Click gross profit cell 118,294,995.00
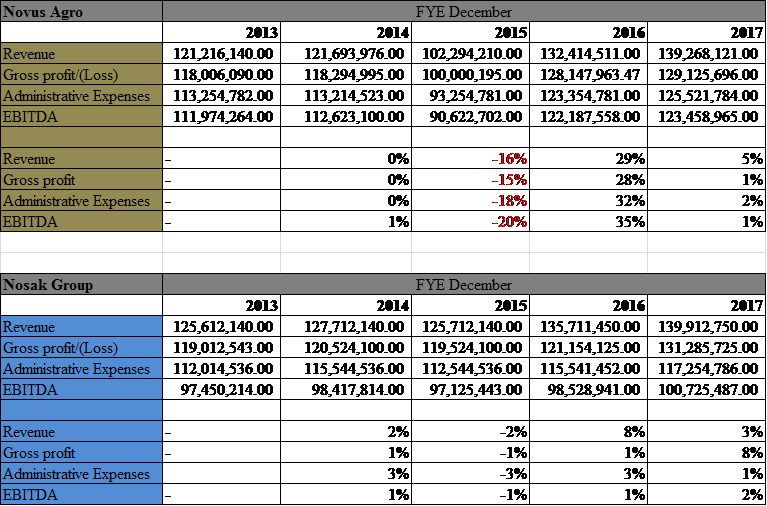This screenshot has width=767, height=506. pos(346,74)
